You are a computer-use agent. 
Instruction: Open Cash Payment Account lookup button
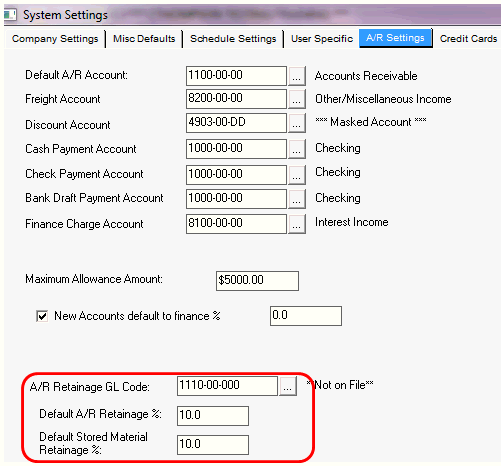(x=297, y=149)
